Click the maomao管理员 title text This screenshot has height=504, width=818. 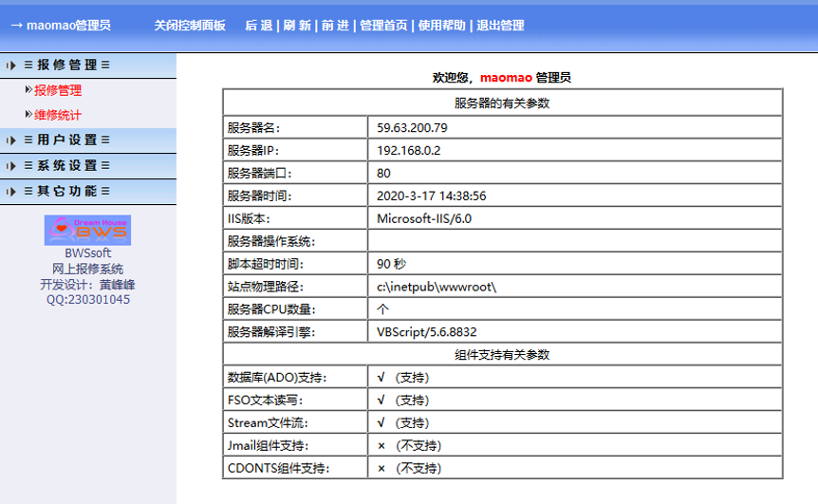point(68,26)
